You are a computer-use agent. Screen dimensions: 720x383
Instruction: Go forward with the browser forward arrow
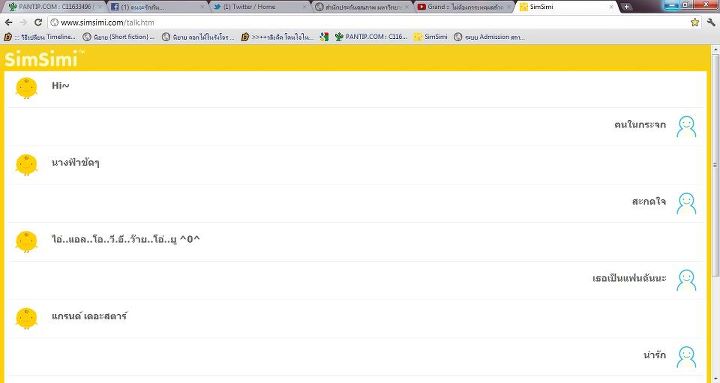click(x=23, y=22)
